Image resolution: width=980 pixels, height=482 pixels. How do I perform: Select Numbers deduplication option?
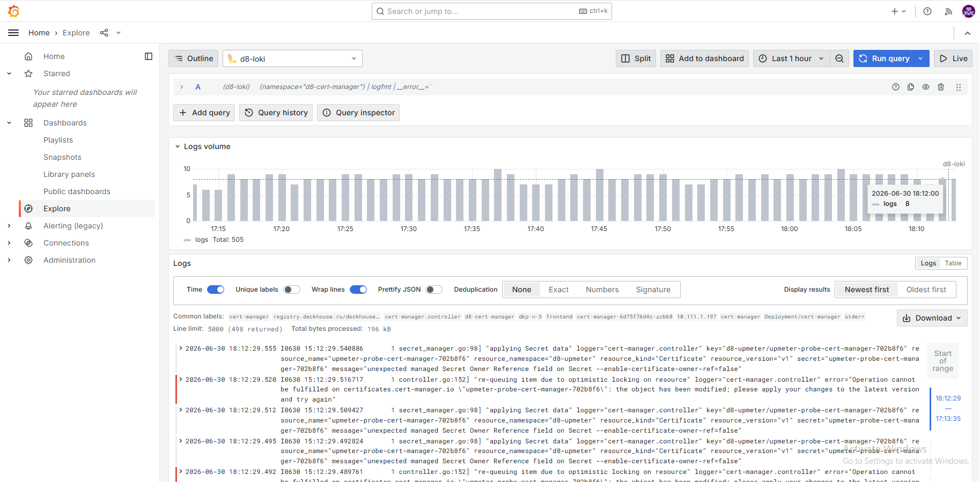point(602,290)
